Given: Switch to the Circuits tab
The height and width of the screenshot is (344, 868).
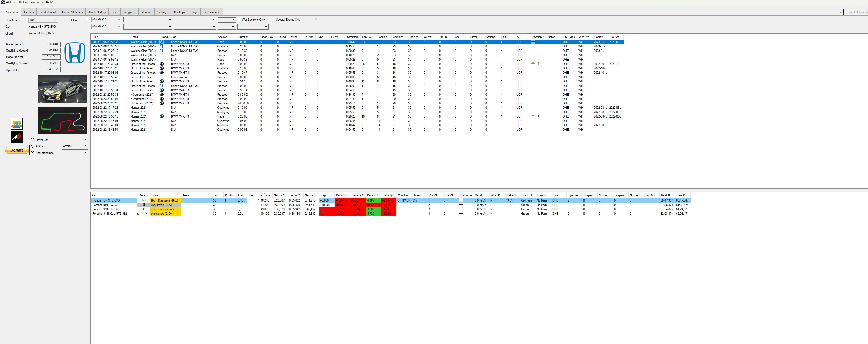Looking at the screenshot, I should coord(29,12).
